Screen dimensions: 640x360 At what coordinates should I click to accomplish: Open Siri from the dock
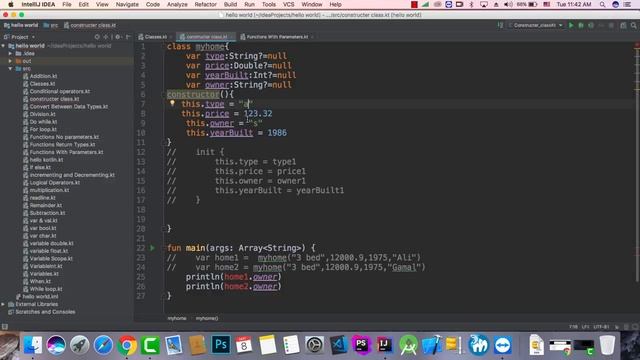point(56,345)
